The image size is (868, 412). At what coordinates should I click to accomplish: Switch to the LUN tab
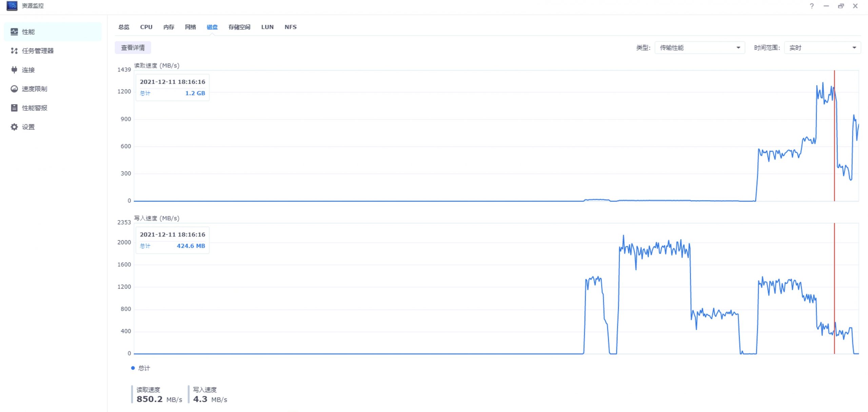pos(267,27)
